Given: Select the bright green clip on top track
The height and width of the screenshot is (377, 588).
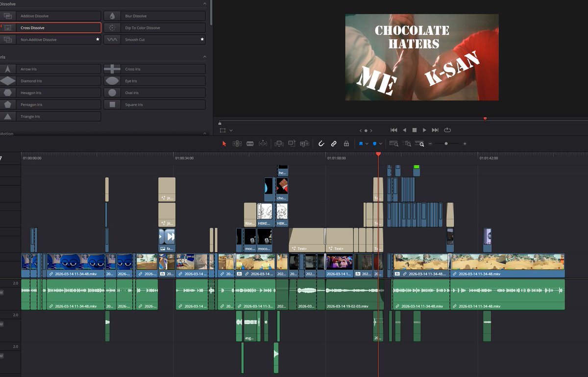Looking at the screenshot, I should click(x=417, y=170).
